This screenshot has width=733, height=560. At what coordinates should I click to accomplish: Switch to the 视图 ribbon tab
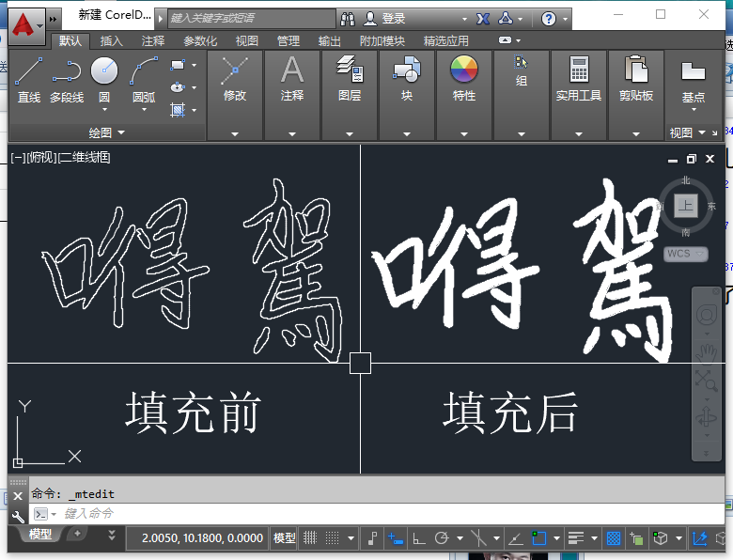coord(247,41)
